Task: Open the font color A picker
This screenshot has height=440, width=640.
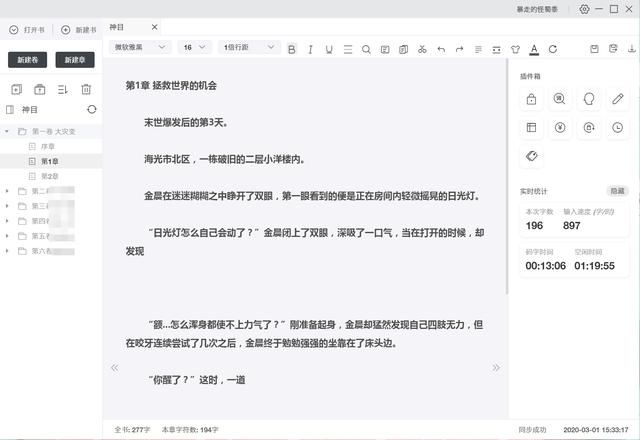Action: point(534,49)
